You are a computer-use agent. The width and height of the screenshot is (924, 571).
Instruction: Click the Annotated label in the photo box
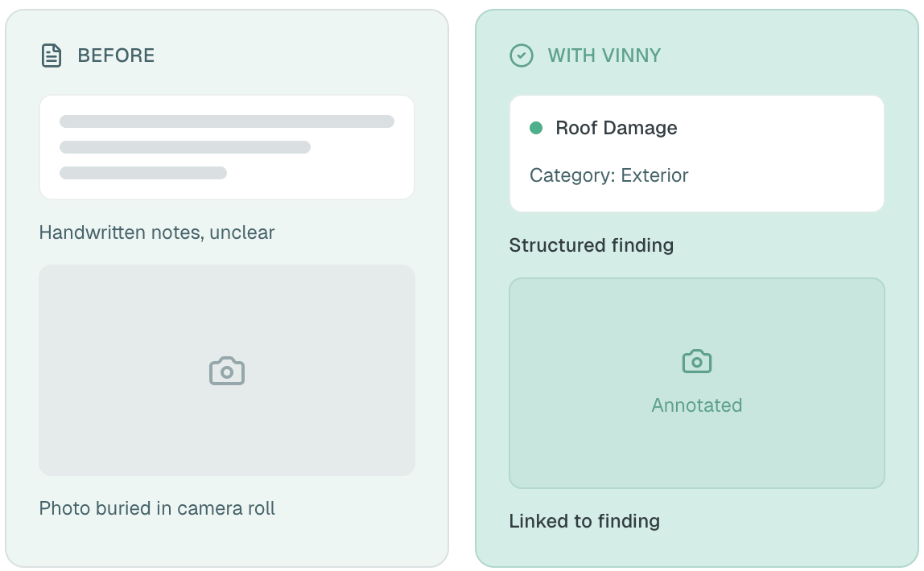click(x=697, y=405)
